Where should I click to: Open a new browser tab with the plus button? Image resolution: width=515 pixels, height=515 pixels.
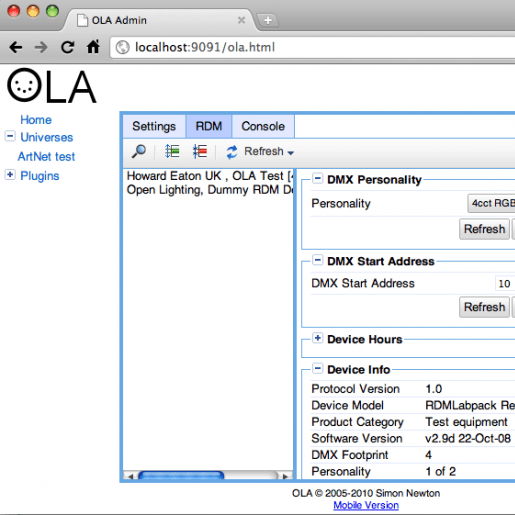[268, 20]
